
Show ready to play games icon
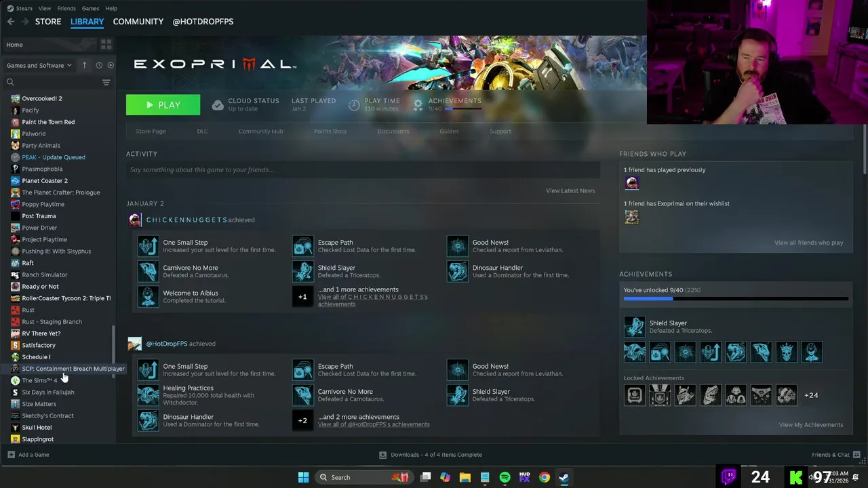pos(111,65)
